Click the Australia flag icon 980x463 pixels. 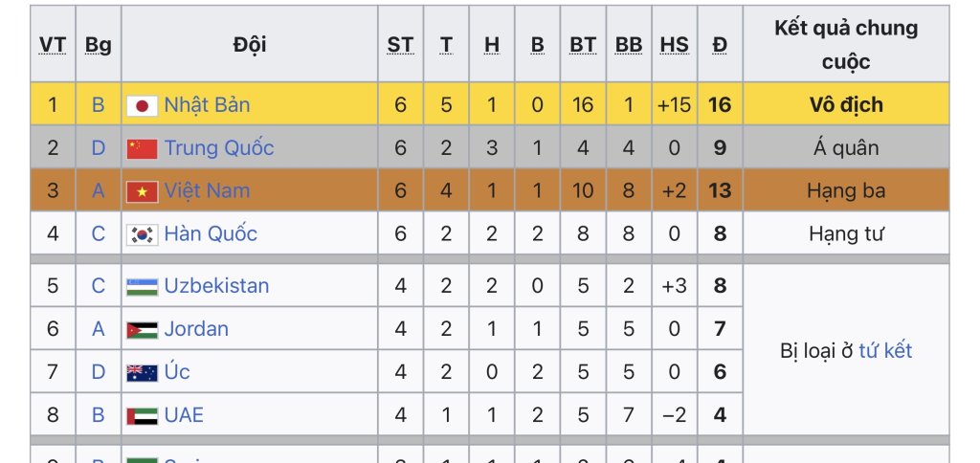pos(143,372)
